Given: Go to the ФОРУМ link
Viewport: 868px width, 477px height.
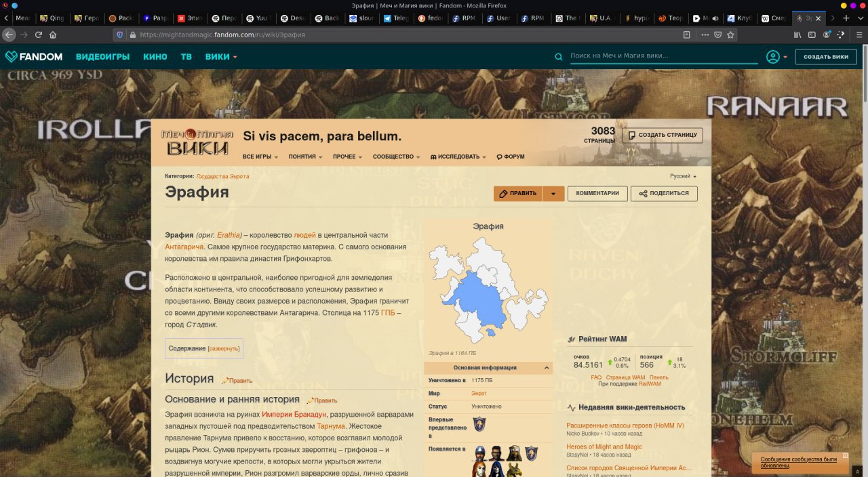Looking at the screenshot, I should 511,157.
